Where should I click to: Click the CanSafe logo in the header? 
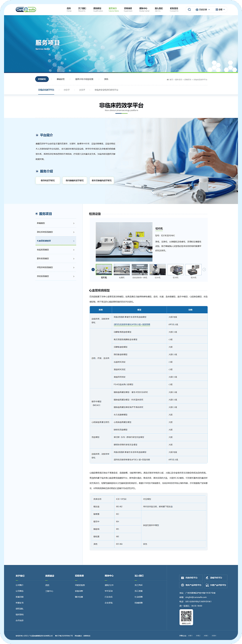coord(26,9)
